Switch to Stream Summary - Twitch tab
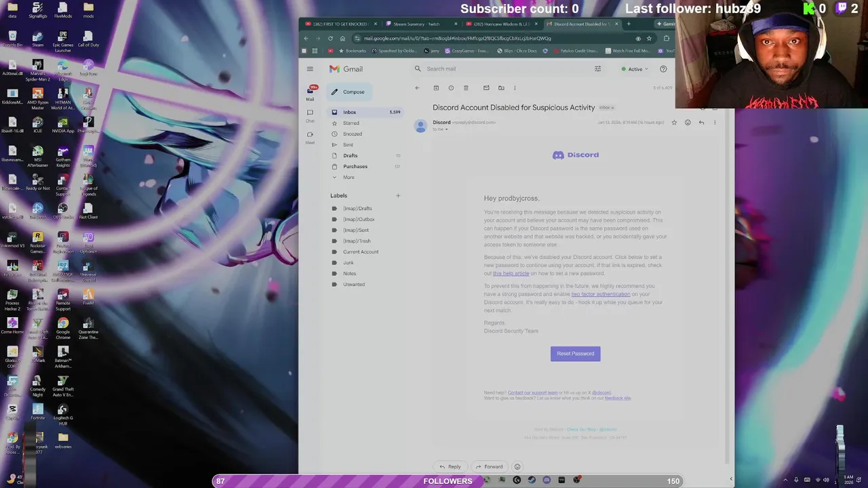The height and width of the screenshot is (488, 868). click(420, 24)
